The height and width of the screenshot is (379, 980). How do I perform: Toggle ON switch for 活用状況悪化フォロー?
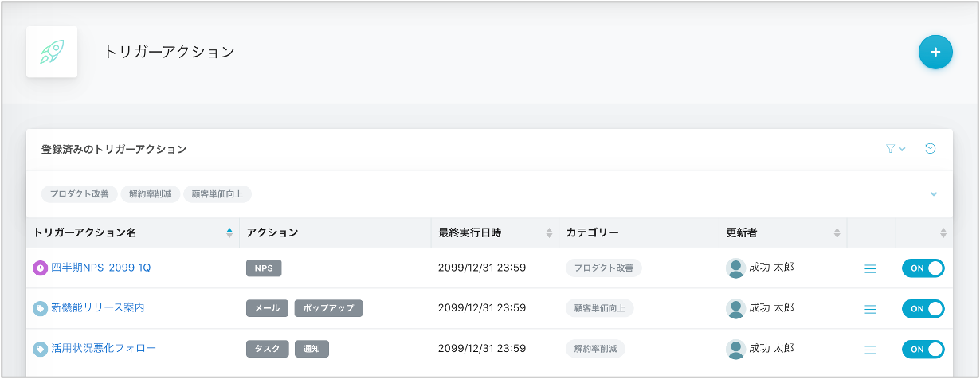pyautogui.click(x=923, y=349)
